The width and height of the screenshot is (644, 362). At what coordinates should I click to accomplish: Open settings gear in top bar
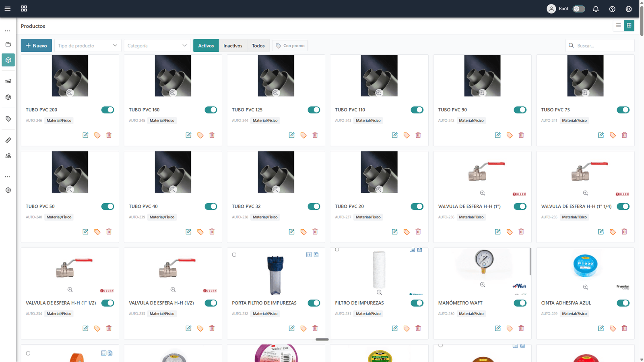[629, 9]
